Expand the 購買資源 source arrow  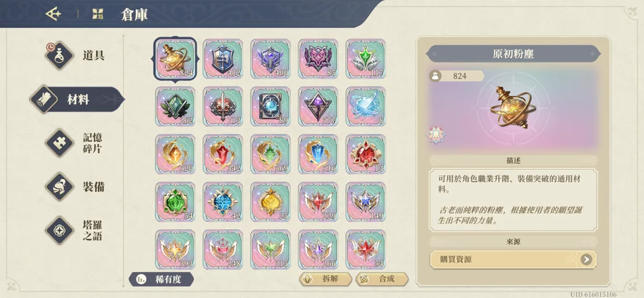pyautogui.click(x=586, y=259)
